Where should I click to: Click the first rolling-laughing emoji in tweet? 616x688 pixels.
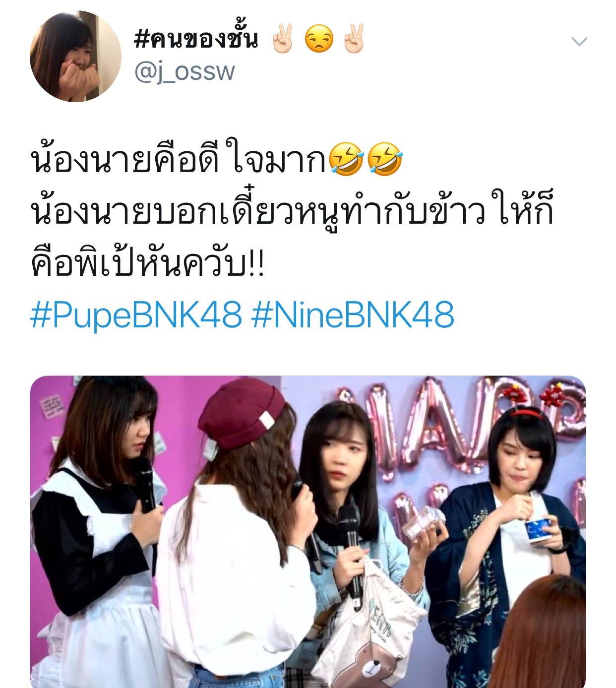coord(346,159)
